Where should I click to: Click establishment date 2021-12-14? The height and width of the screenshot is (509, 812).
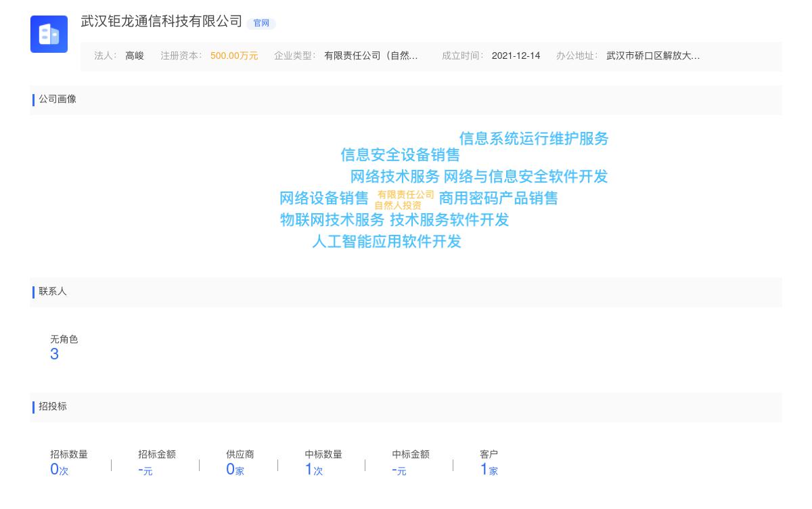click(x=516, y=56)
